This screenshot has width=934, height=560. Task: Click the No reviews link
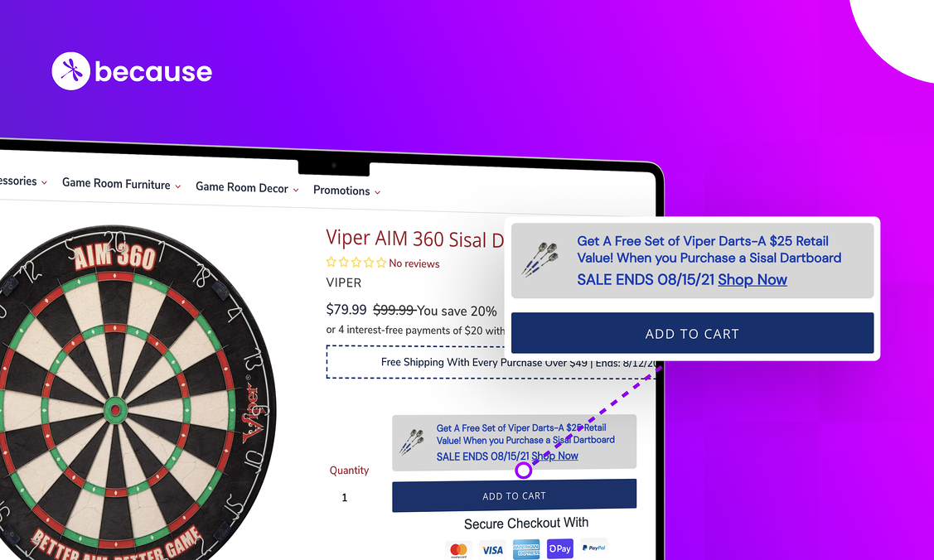click(x=414, y=263)
